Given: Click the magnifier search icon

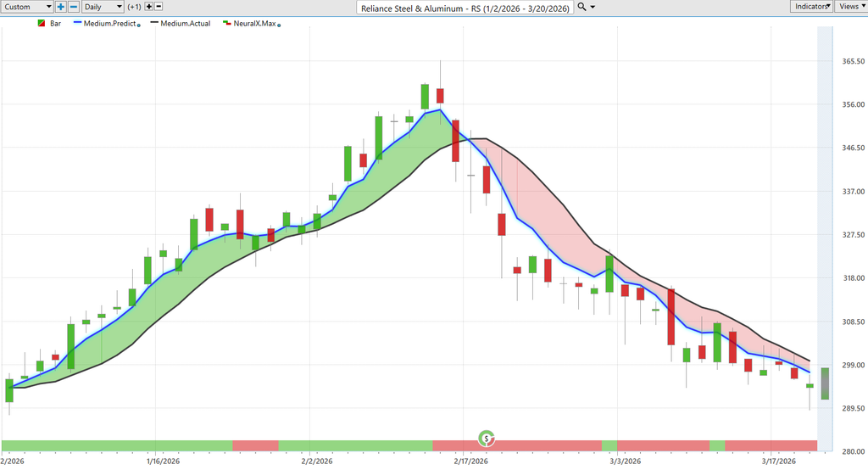Looking at the screenshot, I should pyautogui.click(x=581, y=7).
